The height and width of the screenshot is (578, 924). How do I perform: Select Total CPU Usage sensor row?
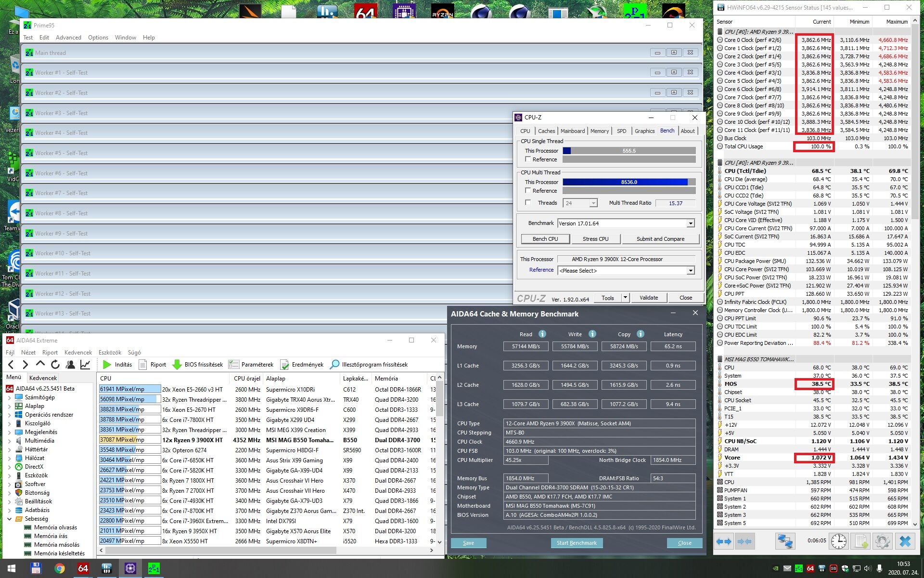point(812,146)
